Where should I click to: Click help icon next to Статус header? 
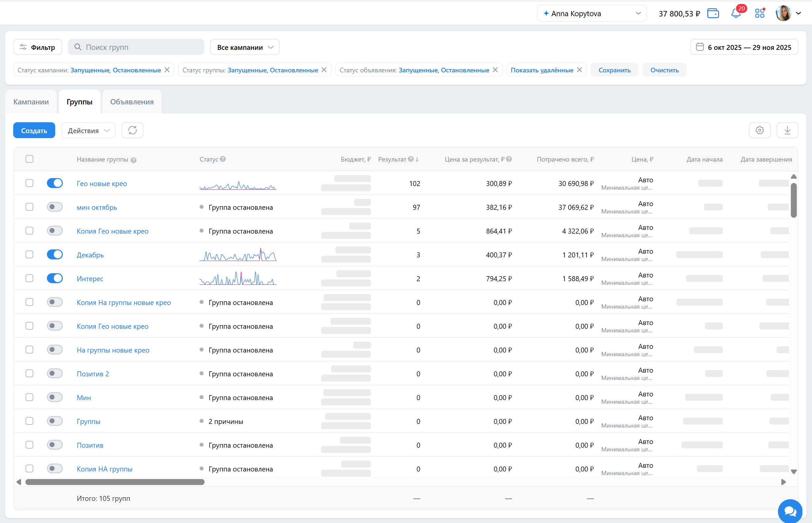[223, 159]
